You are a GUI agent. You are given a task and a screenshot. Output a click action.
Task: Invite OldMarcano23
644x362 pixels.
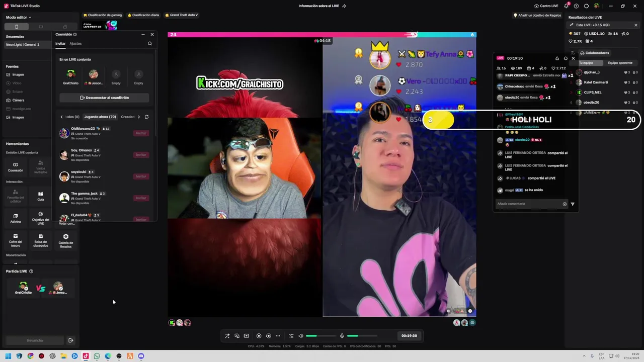pos(141,133)
